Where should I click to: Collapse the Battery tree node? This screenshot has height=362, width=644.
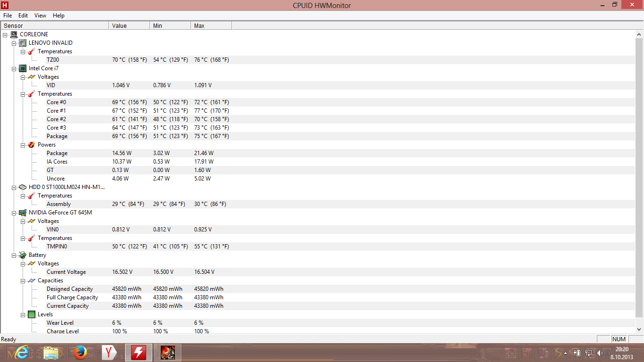coord(14,255)
